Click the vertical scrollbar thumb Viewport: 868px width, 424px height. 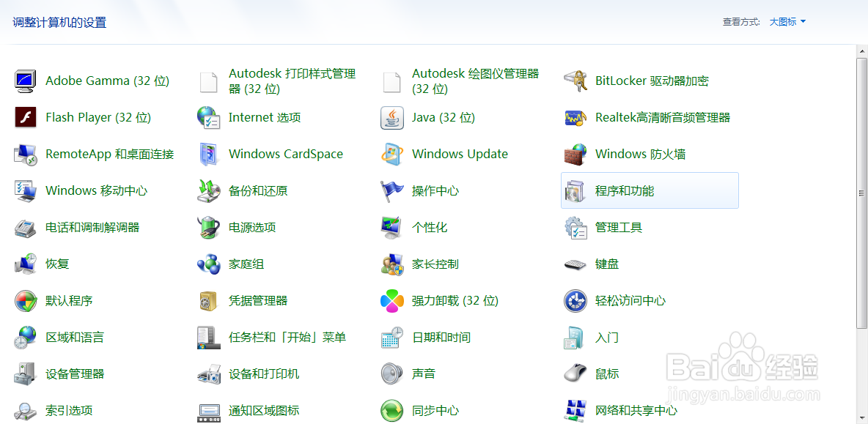click(x=862, y=193)
